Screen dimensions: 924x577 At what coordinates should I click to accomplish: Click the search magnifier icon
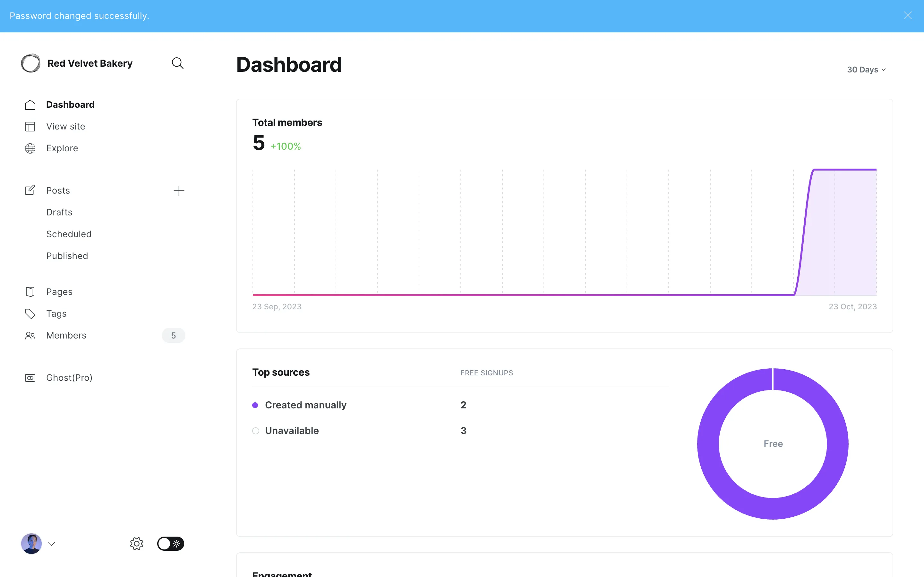pyautogui.click(x=177, y=63)
